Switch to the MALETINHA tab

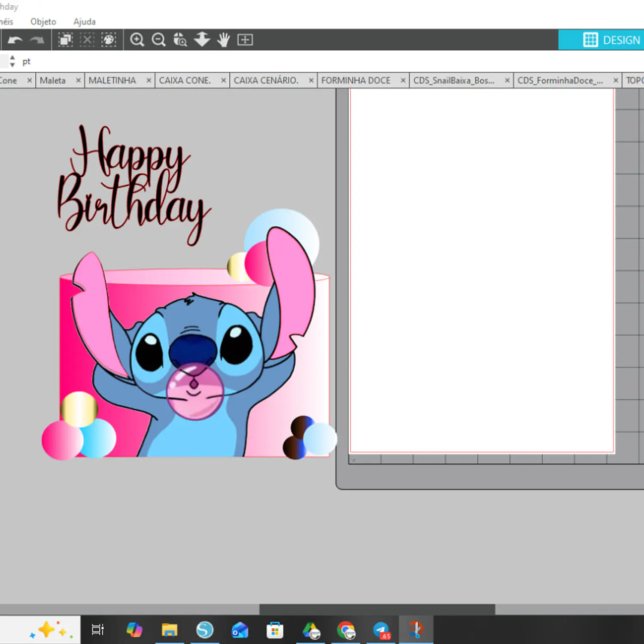point(112,81)
